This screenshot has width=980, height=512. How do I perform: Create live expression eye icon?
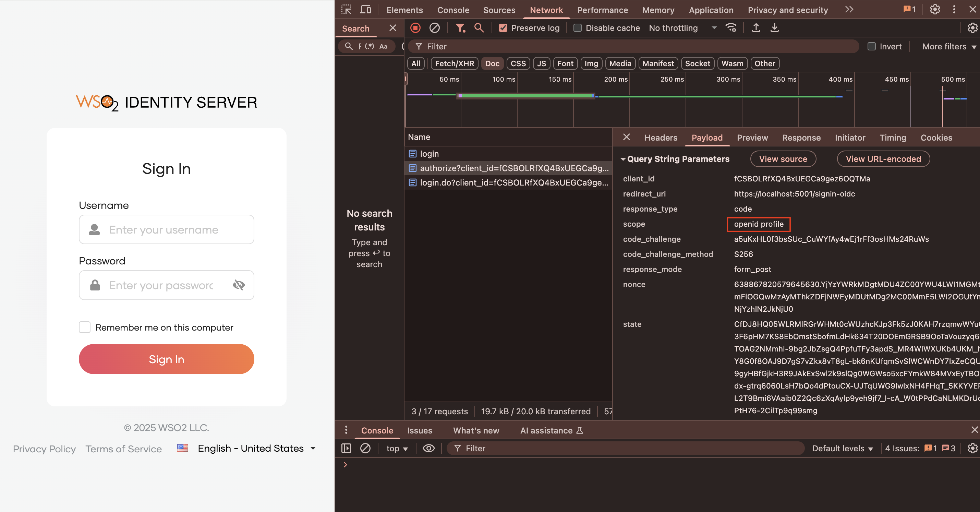(x=429, y=448)
